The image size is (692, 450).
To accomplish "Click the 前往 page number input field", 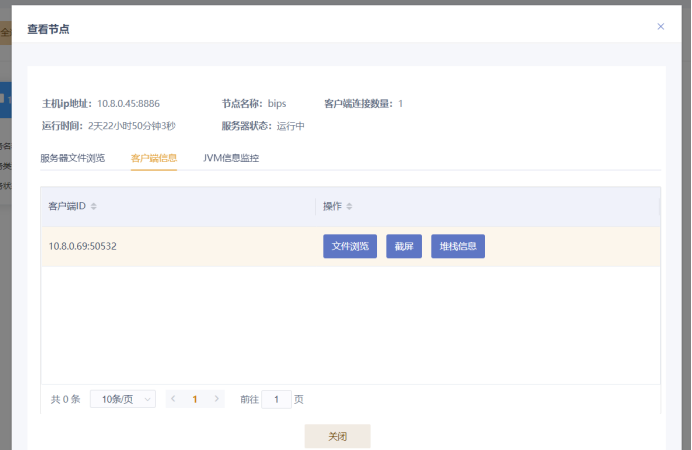I will [276, 399].
